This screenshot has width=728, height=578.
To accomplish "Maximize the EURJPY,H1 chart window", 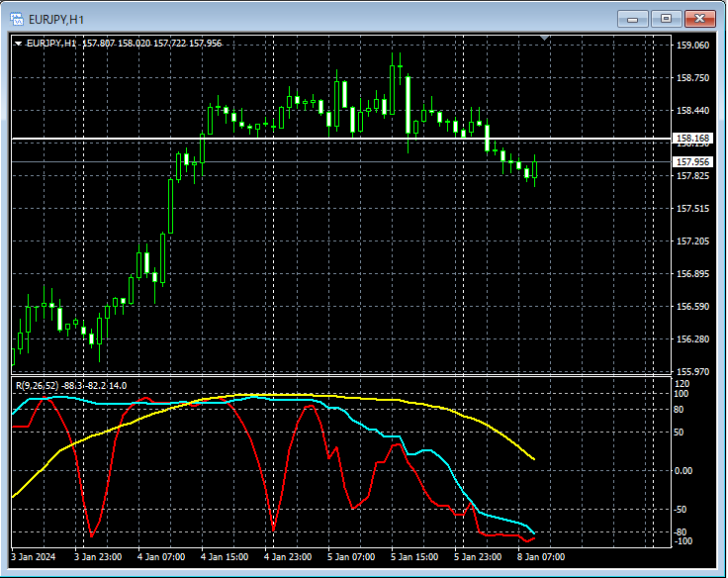I will click(666, 19).
